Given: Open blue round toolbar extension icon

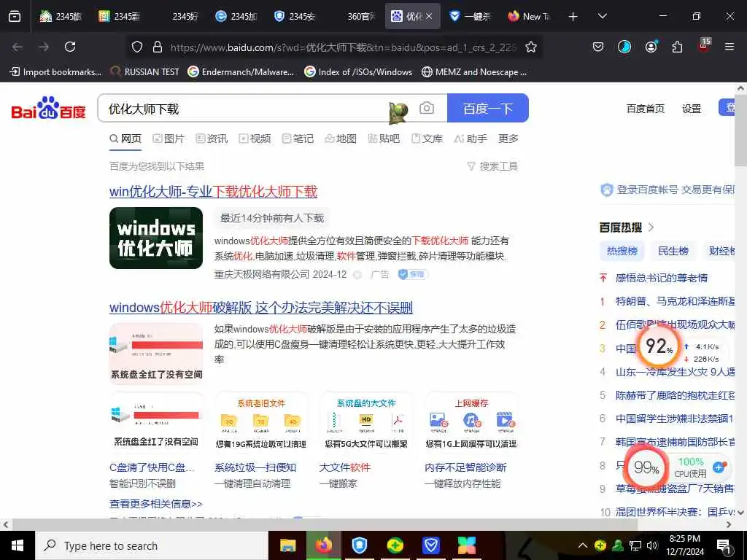Looking at the screenshot, I should point(624,47).
